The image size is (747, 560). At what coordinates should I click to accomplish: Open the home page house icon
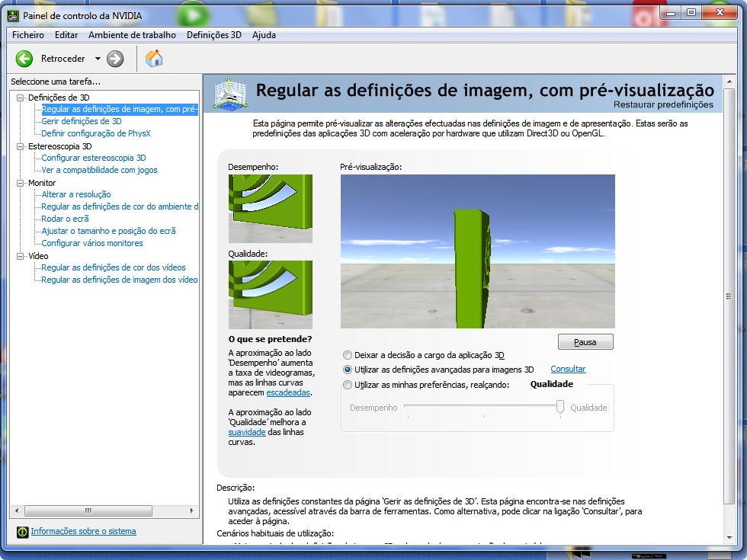(154, 58)
